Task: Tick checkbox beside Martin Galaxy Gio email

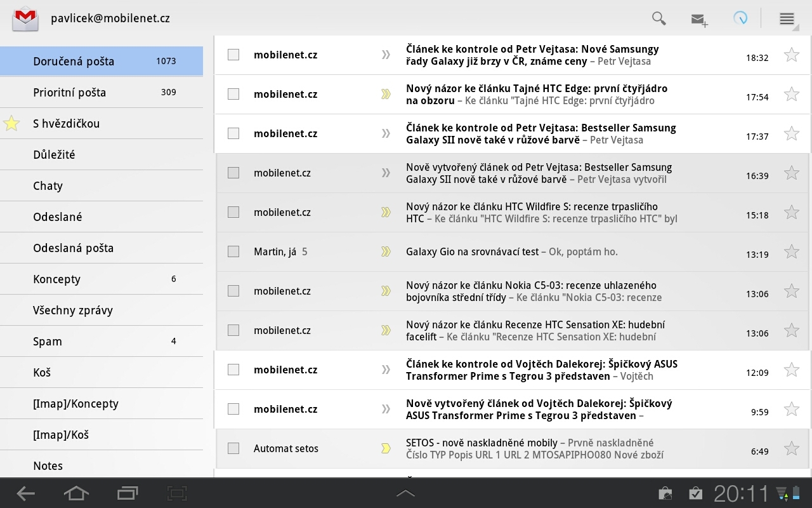Action: (x=233, y=251)
